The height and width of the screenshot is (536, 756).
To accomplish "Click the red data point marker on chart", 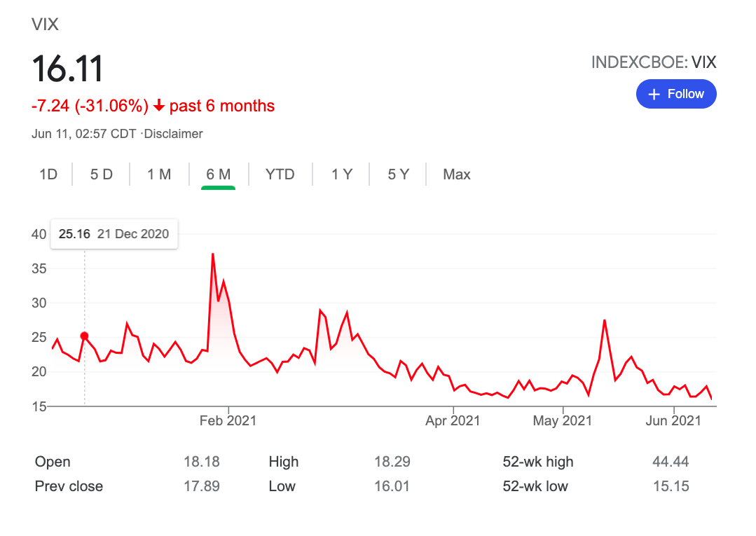I will (85, 336).
